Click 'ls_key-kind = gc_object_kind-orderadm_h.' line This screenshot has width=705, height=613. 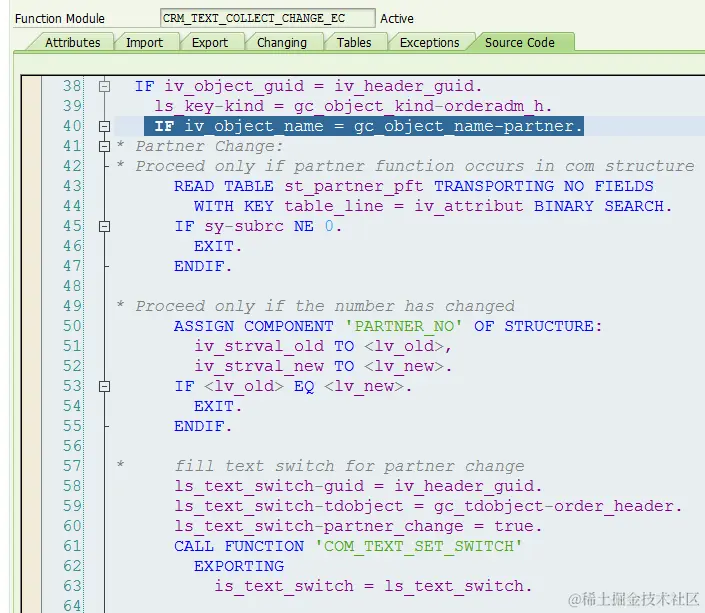click(353, 106)
